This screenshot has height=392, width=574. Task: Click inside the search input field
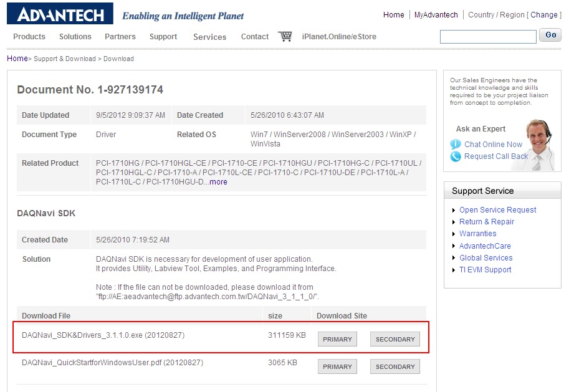point(488,35)
